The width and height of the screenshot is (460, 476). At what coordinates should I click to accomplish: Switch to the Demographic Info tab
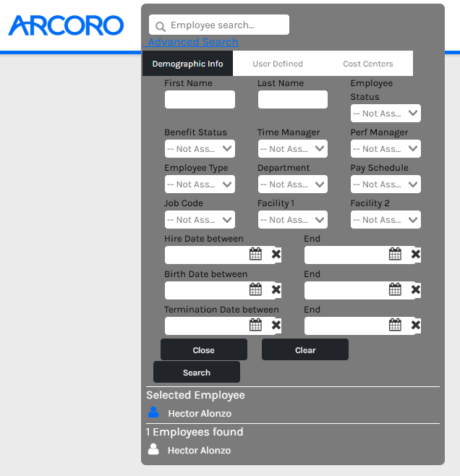point(187,64)
